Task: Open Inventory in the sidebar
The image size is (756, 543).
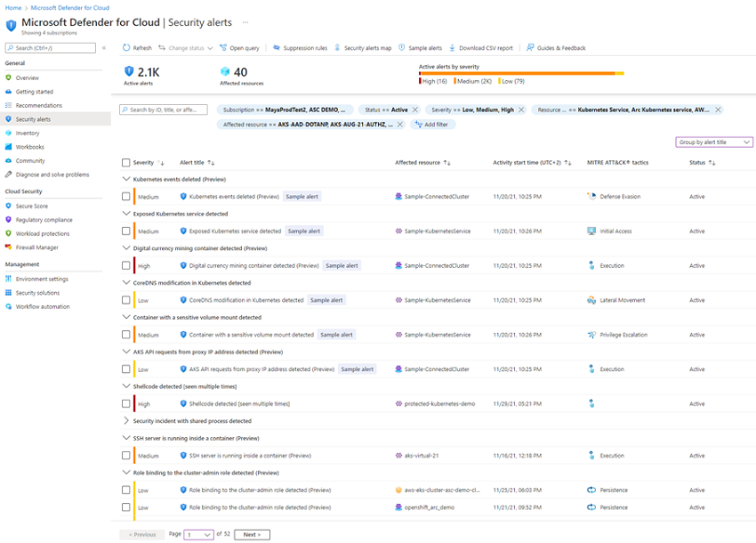Action: (x=28, y=134)
